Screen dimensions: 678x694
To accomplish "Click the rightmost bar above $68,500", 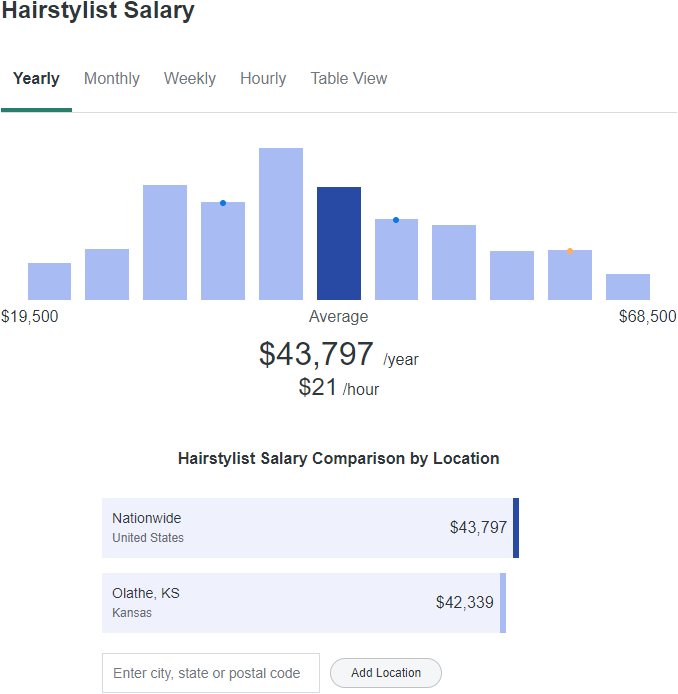I will click(628, 287).
